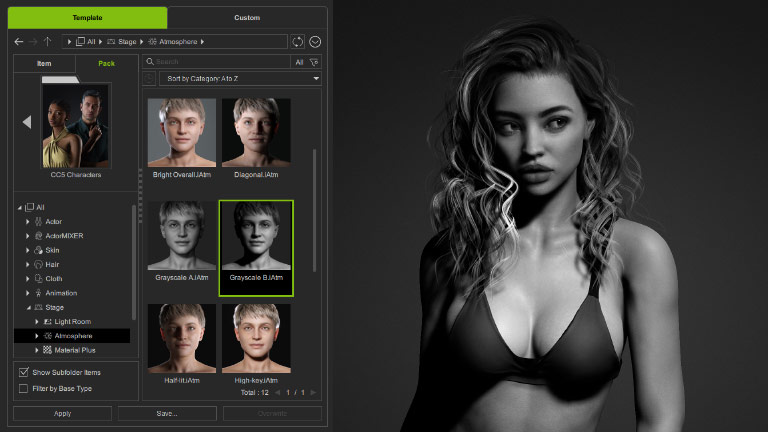
Task: Open the Item tab
Action: click(44, 64)
